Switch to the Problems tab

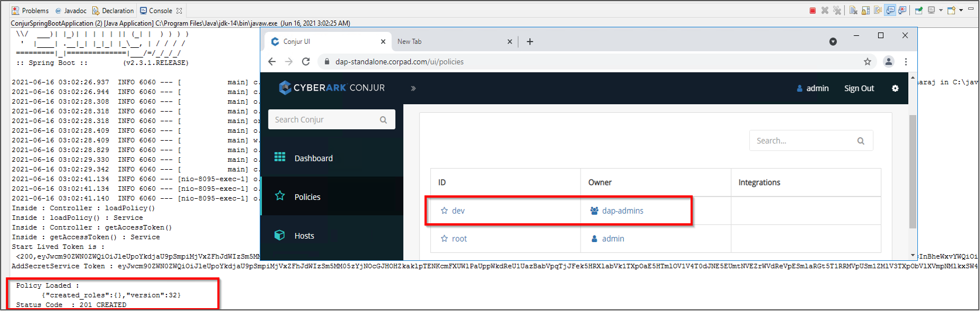tap(30, 10)
